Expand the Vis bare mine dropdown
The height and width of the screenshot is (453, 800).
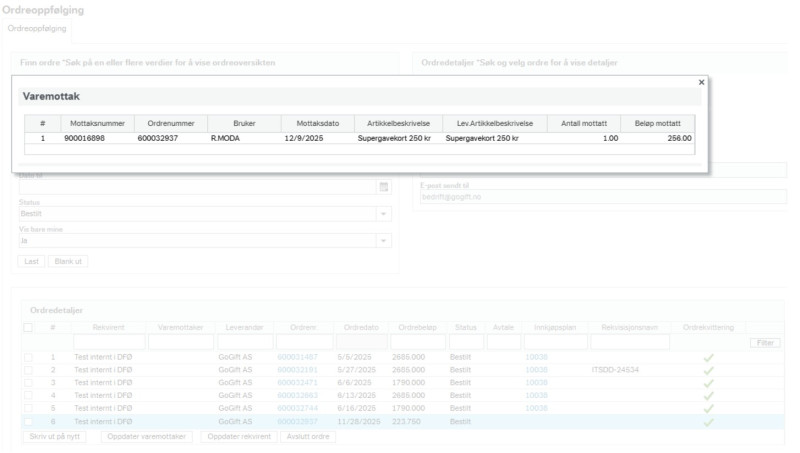(x=383, y=241)
